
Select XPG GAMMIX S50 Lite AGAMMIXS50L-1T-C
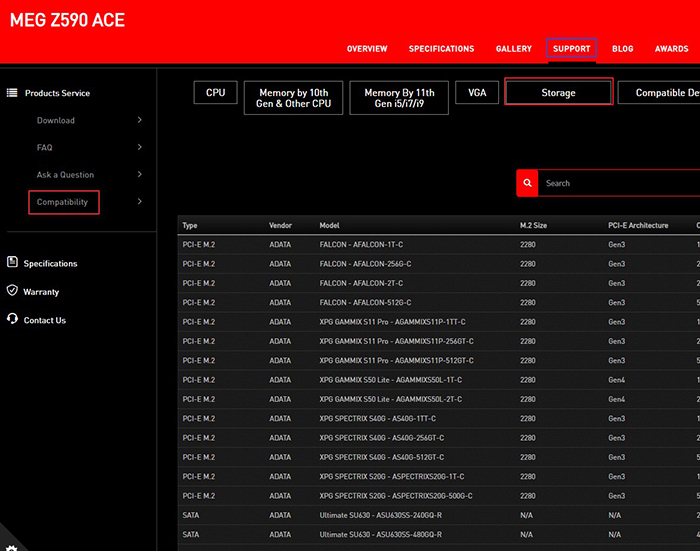[391, 380]
